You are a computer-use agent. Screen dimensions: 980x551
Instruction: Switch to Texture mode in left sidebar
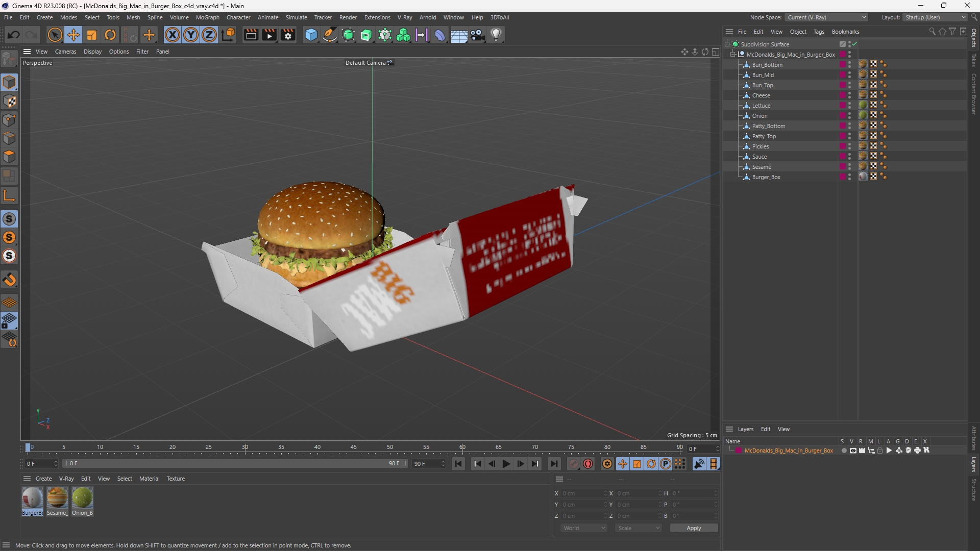[x=9, y=101]
